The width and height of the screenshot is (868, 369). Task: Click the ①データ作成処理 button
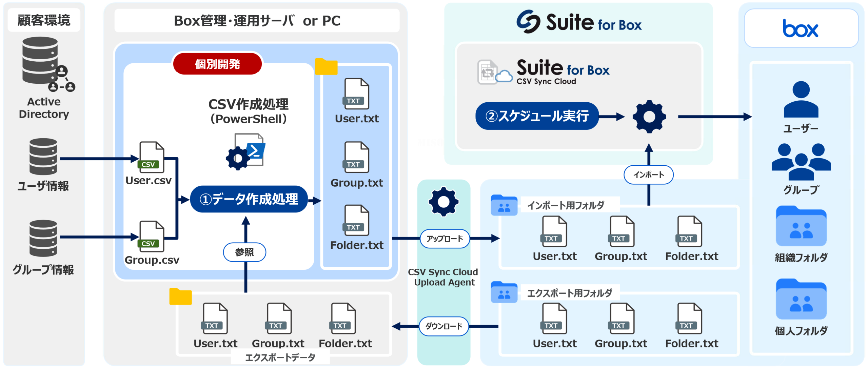click(x=249, y=199)
